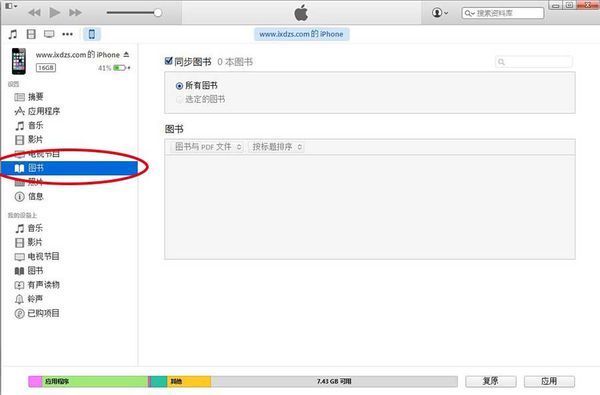Screen dimensions: 600x395
Task: Click the yellow 其他 storage segment
Action: pos(189,381)
